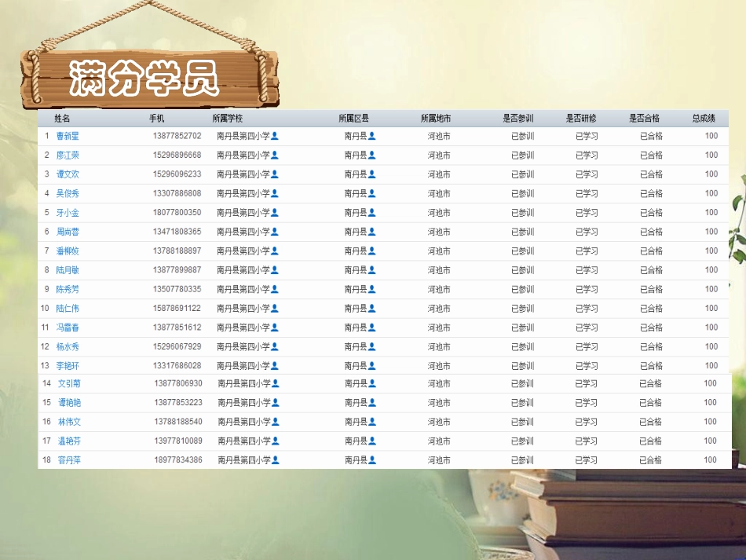Image resolution: width=746 pixels, height=560 pixels.
Task: Select phone number 15296896668
Action: pos(177,155)
